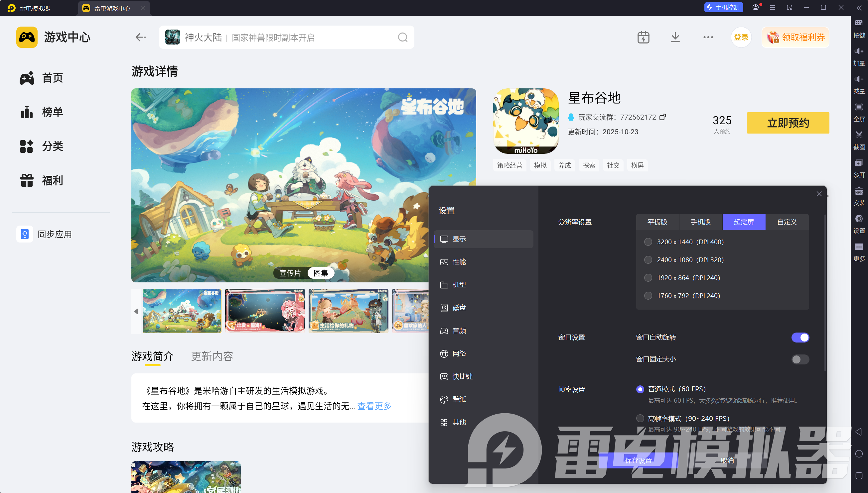
Task: Toggle the 窗口自动旋转 switch off
Action: [x=800, y=337]
